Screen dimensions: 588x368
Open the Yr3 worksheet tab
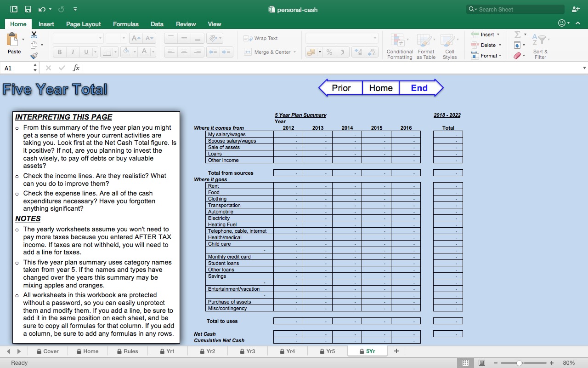(249, 351)
